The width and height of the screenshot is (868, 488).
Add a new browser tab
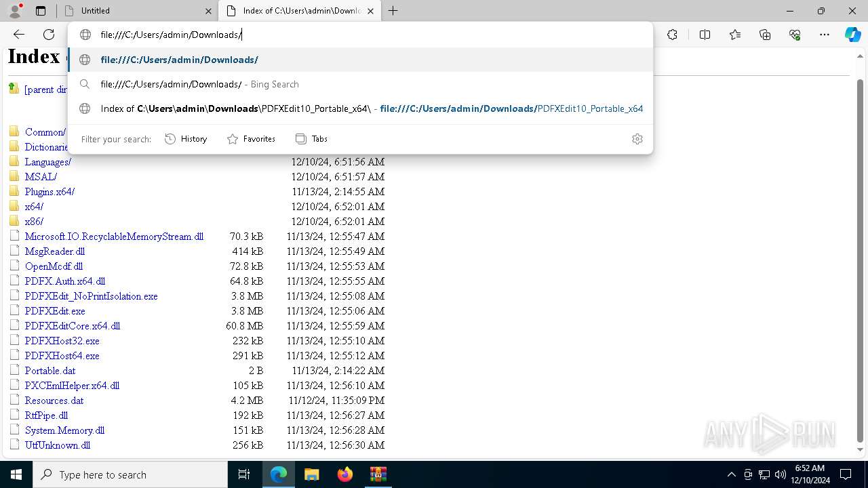pyautogui.click(x=393, y=11)
